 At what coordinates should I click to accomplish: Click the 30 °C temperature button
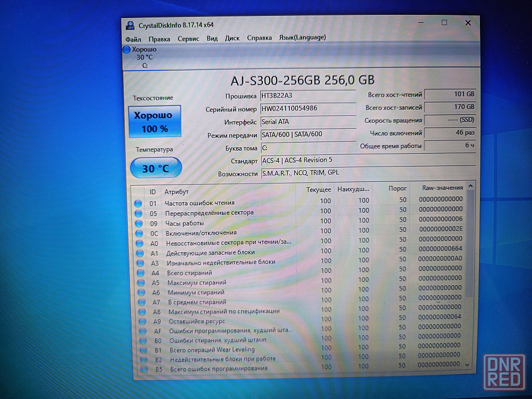(x=156, y=168)
